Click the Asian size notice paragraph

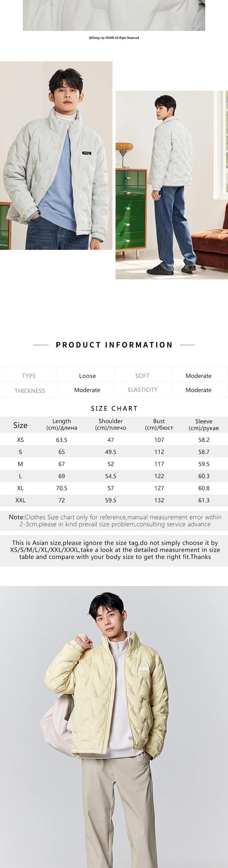(x=115, y=549)
